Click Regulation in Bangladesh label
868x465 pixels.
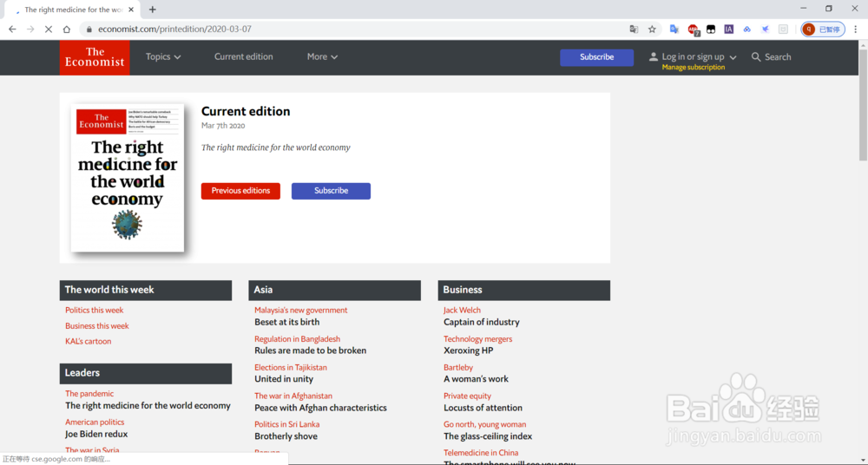(x=297, y=339)
